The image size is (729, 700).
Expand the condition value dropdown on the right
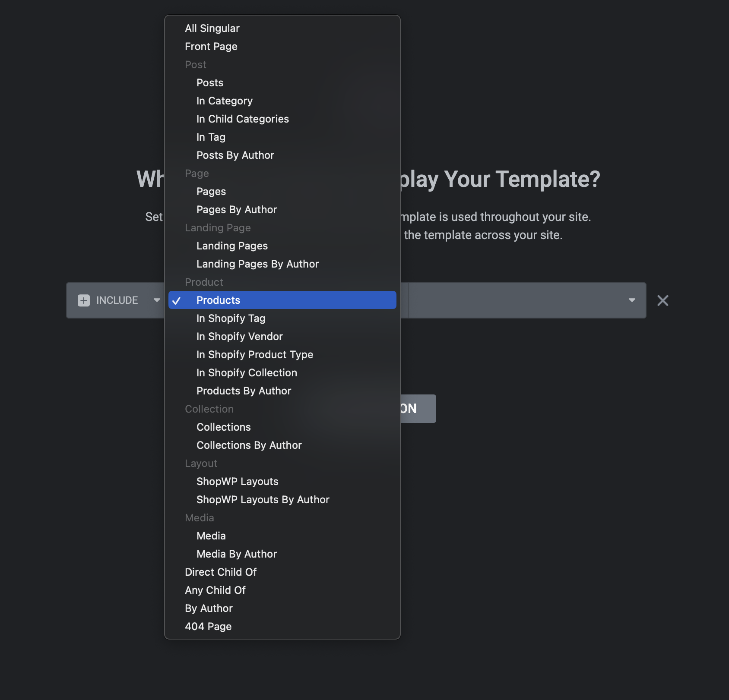[631, 300]
